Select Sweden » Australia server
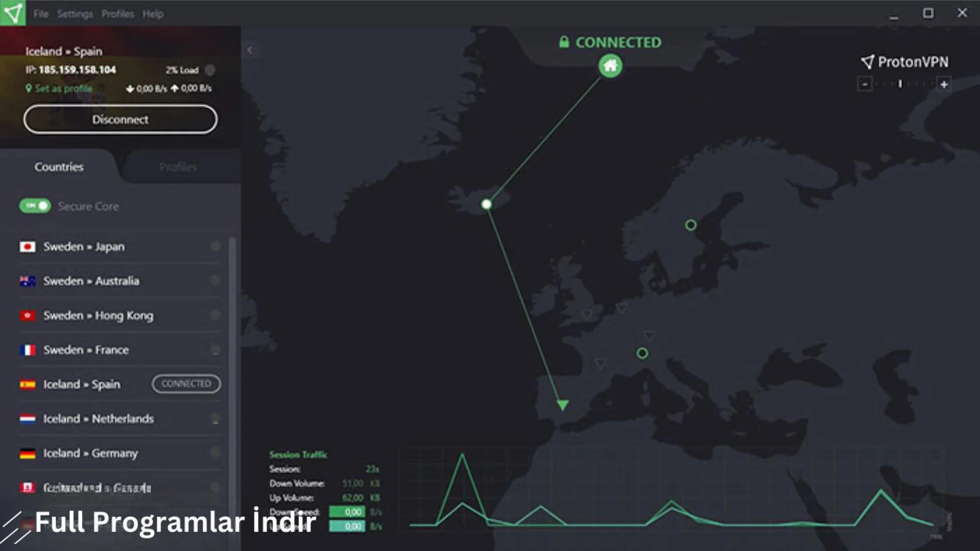Viewport: 980px width, 551px height. pyautogui.click(x=121, y=281)
